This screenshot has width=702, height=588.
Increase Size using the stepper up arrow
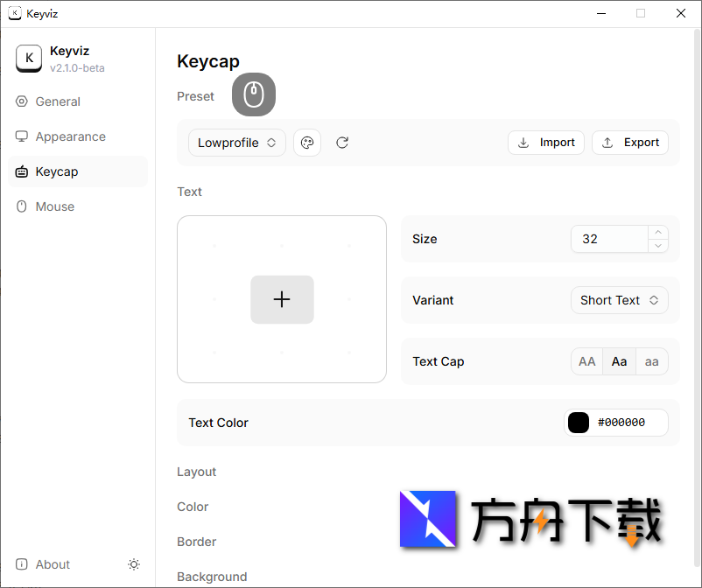[x=658, y=232]
